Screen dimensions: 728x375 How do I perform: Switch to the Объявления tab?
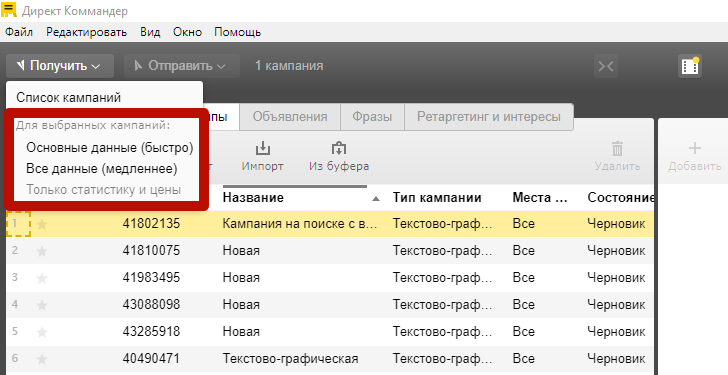point(290,116)
